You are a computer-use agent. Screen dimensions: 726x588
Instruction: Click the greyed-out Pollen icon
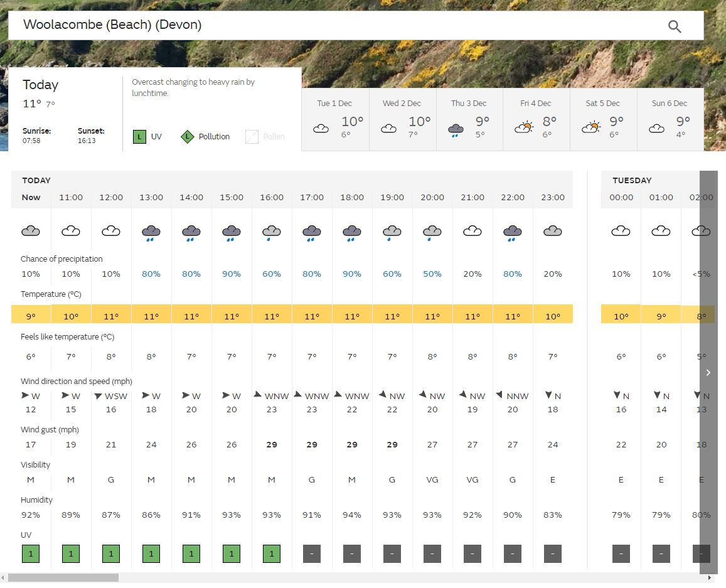[x=252, y=136]
